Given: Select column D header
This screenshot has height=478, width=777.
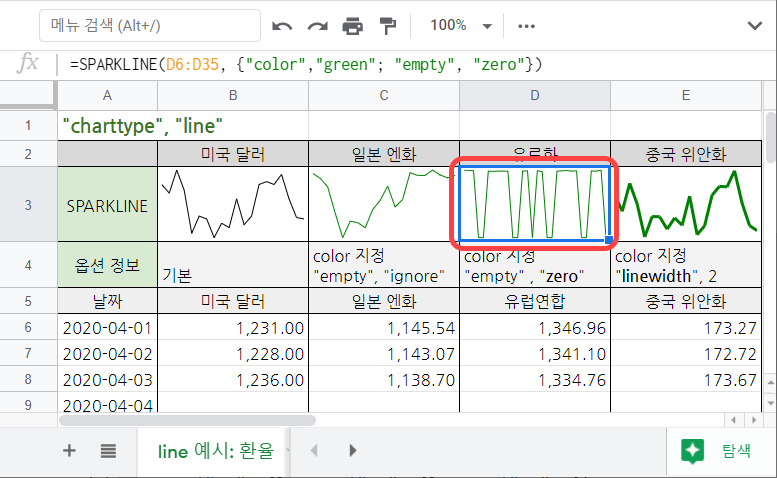Looking at the screenshot, I should point(534,95).
